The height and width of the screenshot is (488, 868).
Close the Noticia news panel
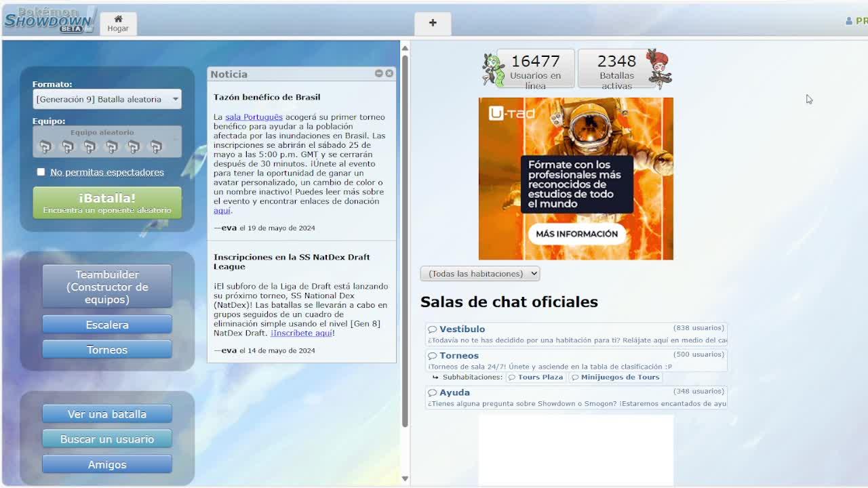click(x=389, y=73)
